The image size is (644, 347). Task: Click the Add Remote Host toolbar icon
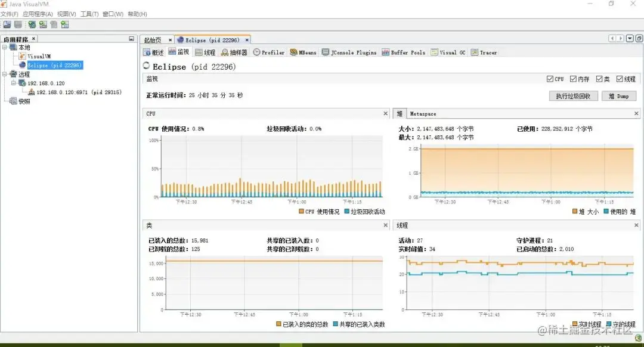(x=32, y=24)
